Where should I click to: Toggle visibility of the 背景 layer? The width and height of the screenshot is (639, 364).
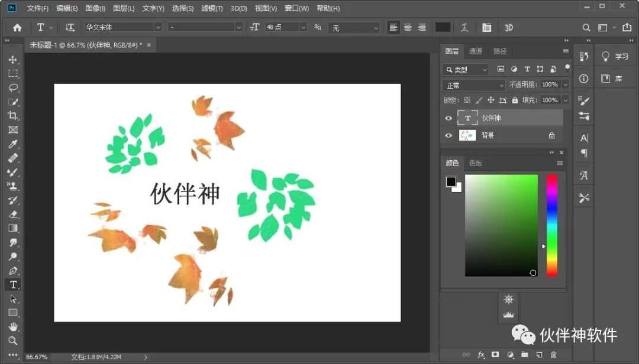(x=448, y=135)
